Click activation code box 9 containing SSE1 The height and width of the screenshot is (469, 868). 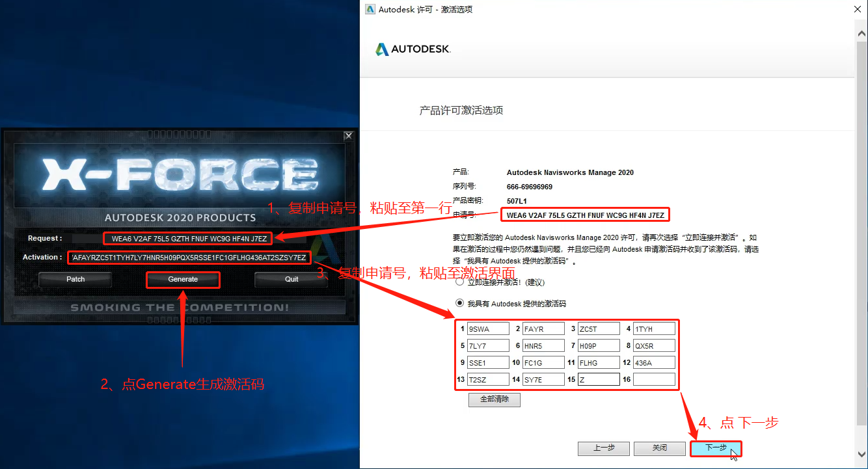pyautogui.click(x=488, y=363)
